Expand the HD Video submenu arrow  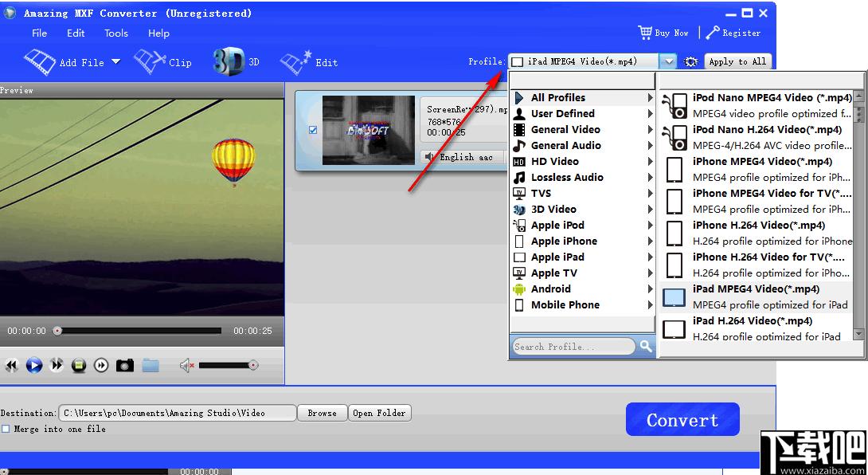point(650,162)
